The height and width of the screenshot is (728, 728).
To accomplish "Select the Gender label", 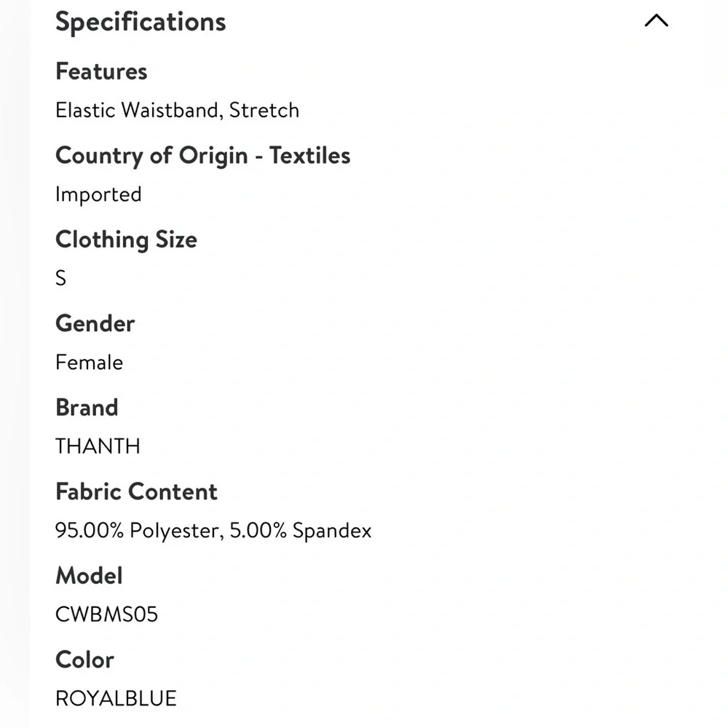I will pos(95,324).
